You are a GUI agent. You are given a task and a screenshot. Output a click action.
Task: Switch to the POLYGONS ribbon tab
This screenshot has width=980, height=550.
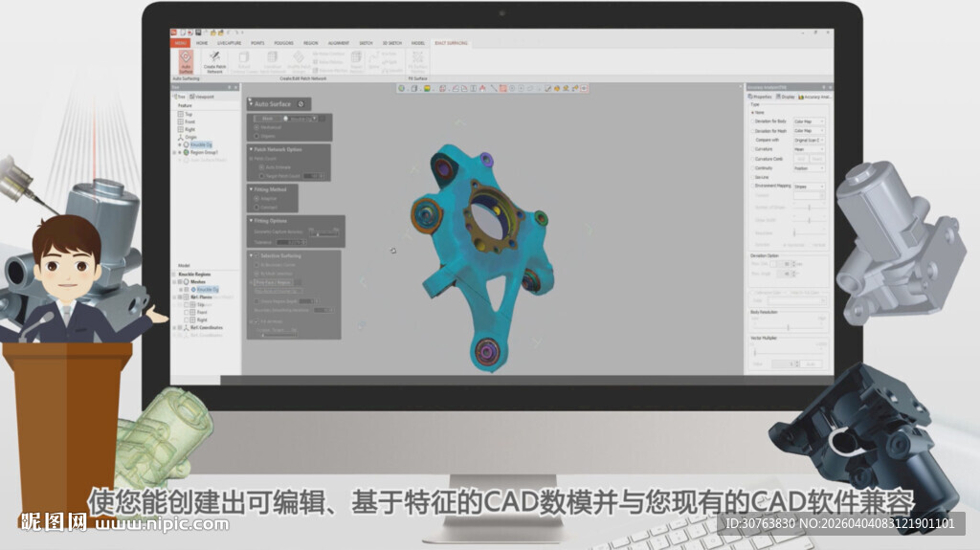[x=283, y=43]
